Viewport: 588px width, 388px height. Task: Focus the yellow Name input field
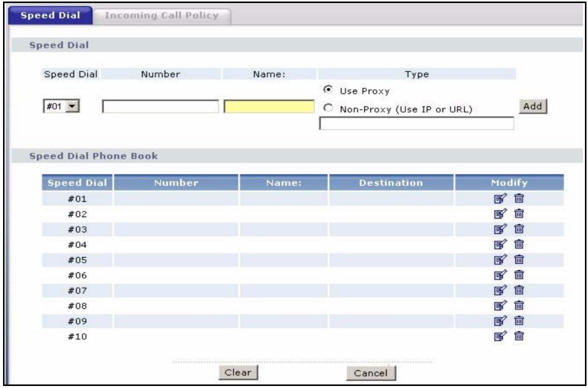tap(269, 107)
